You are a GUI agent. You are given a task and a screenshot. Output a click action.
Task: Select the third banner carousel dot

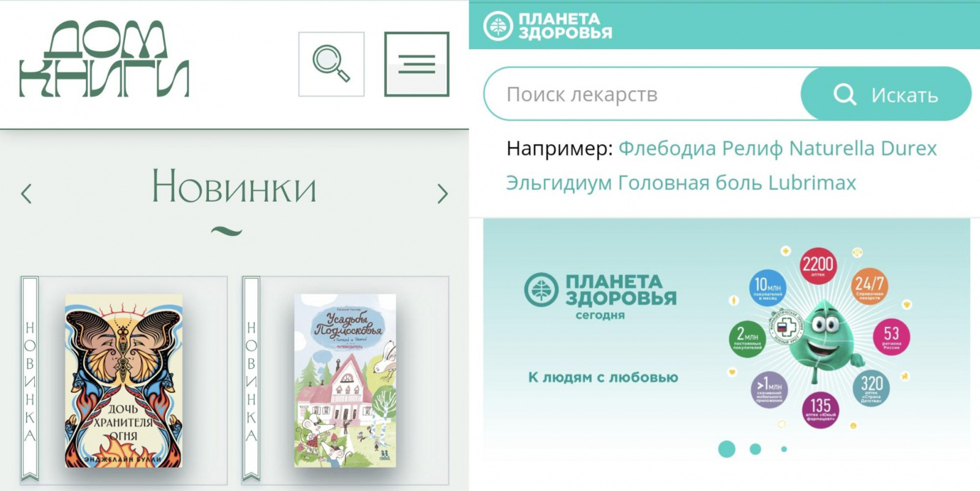(784, 449)
